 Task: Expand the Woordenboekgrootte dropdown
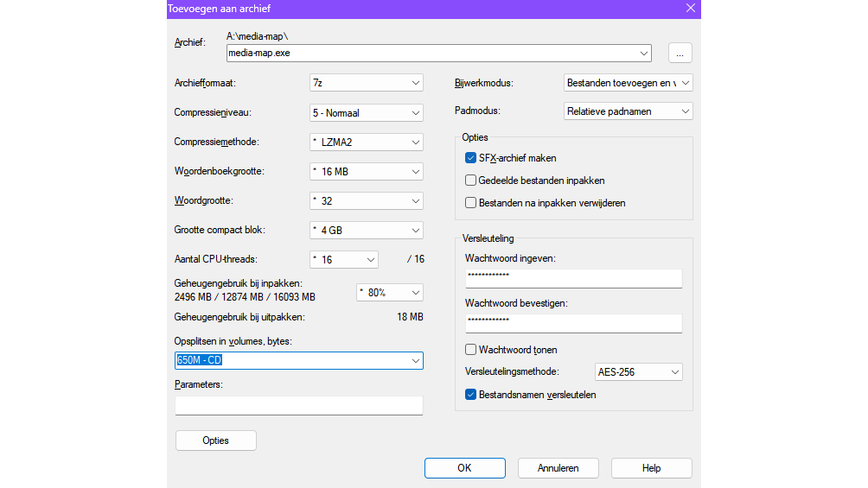[366, 171]
